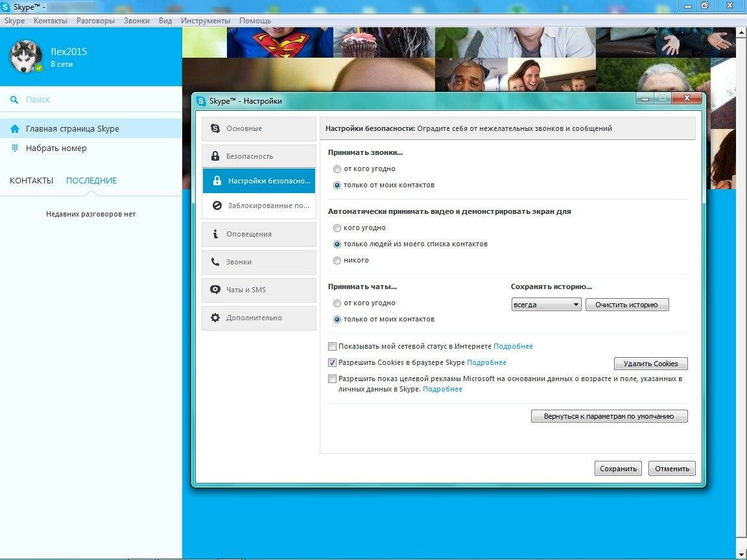Open Чаты и SMS settings section
This screenshot has height=560, width=747.
click(x=259, y=290)
